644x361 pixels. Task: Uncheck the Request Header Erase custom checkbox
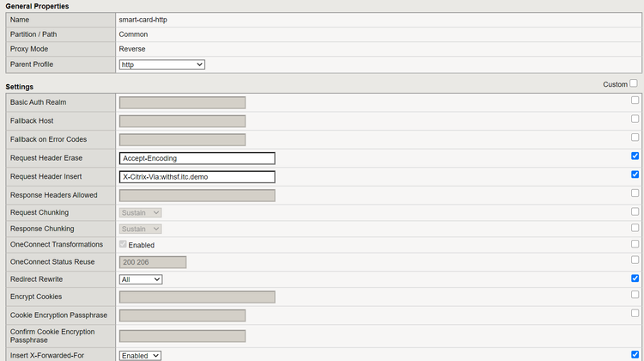click(x=635, y=156)
